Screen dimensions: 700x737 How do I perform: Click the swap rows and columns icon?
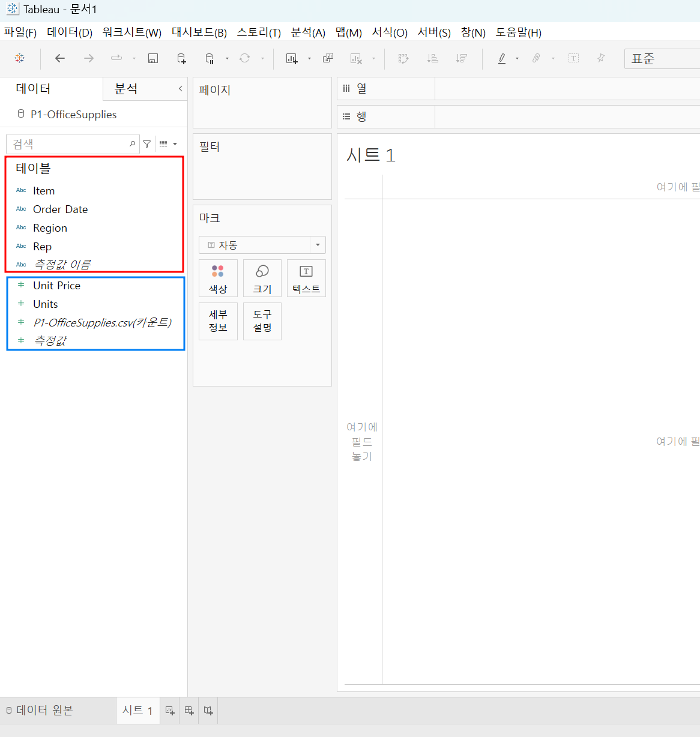click(403, 58)
